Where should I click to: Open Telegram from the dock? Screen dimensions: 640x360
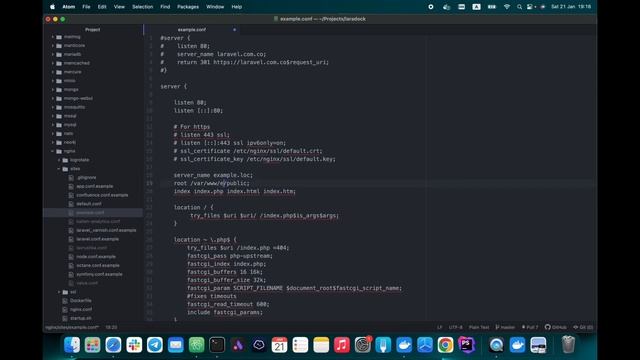(x=155, y=345)
